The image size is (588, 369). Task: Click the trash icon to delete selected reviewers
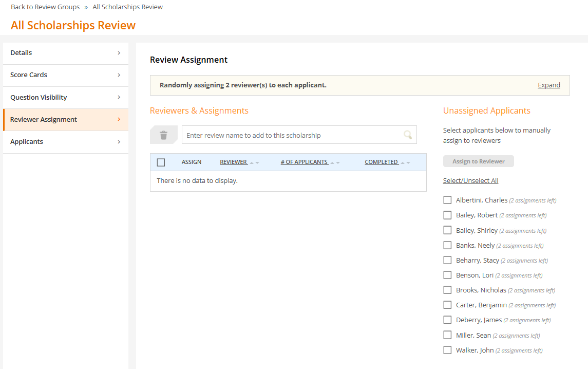(x=163, y=135)
